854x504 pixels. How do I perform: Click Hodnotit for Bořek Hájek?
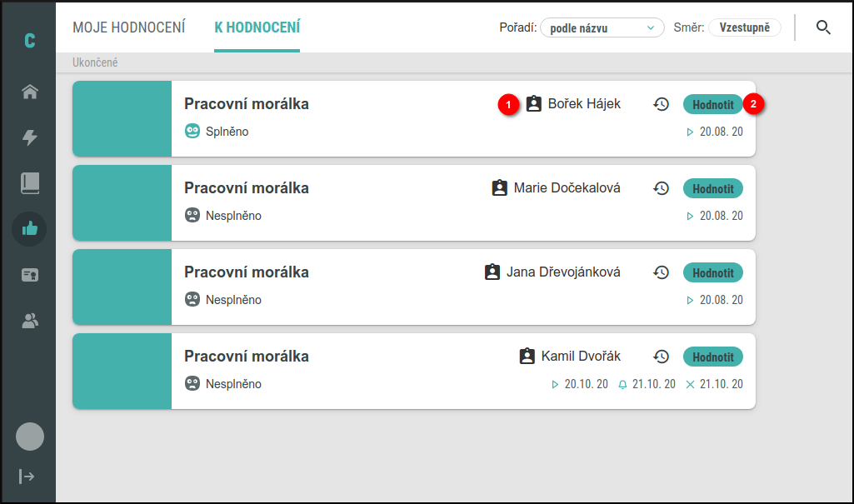(713, 104)
